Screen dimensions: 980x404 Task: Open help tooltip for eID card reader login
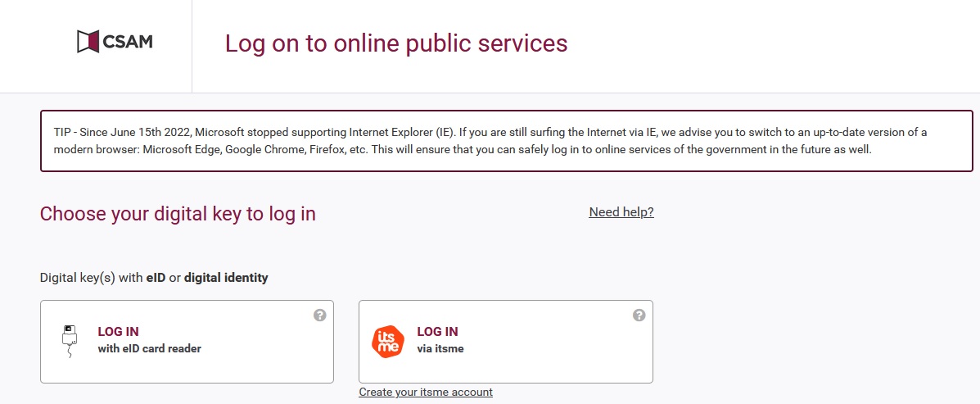[x=320, y=315]
